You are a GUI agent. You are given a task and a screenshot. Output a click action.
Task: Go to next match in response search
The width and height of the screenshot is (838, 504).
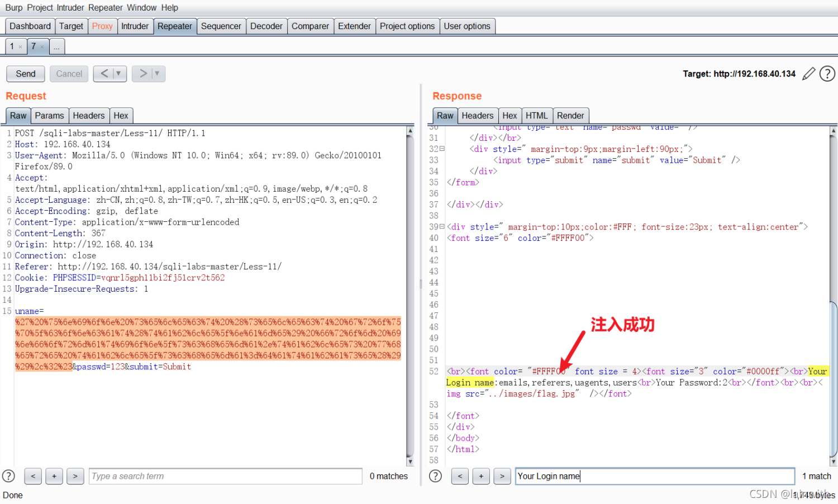pyautogui.click(x=502, y=476)
